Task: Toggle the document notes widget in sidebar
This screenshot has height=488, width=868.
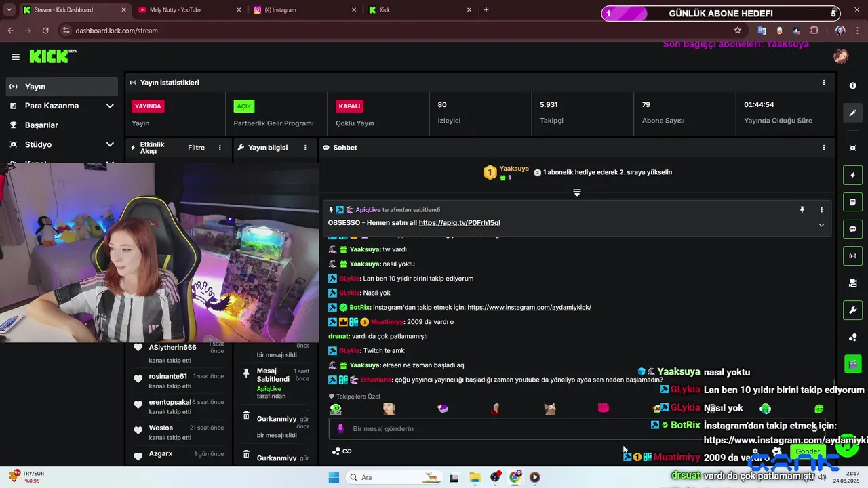Action: (x=852, y=202)
